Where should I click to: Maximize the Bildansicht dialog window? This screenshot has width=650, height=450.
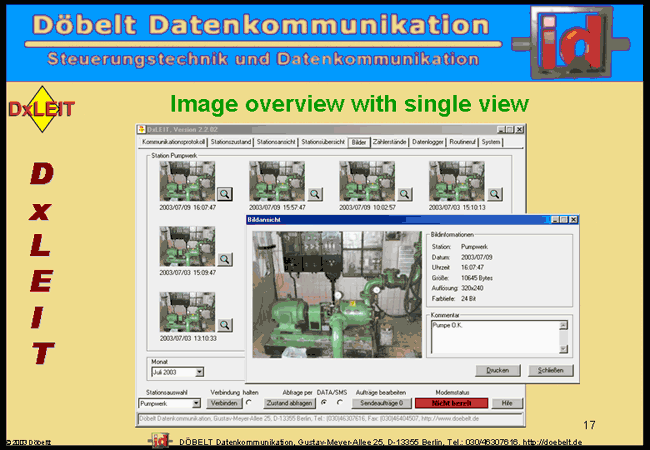click(564, 220)
